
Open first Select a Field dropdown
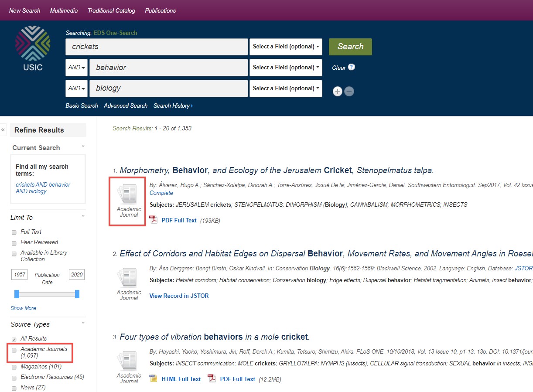click(286, 47)
